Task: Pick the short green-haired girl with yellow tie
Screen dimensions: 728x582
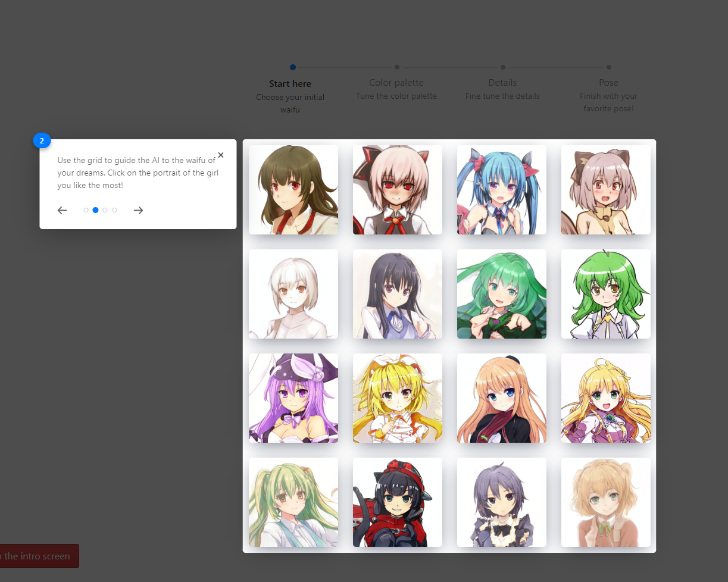Action: 606,294
